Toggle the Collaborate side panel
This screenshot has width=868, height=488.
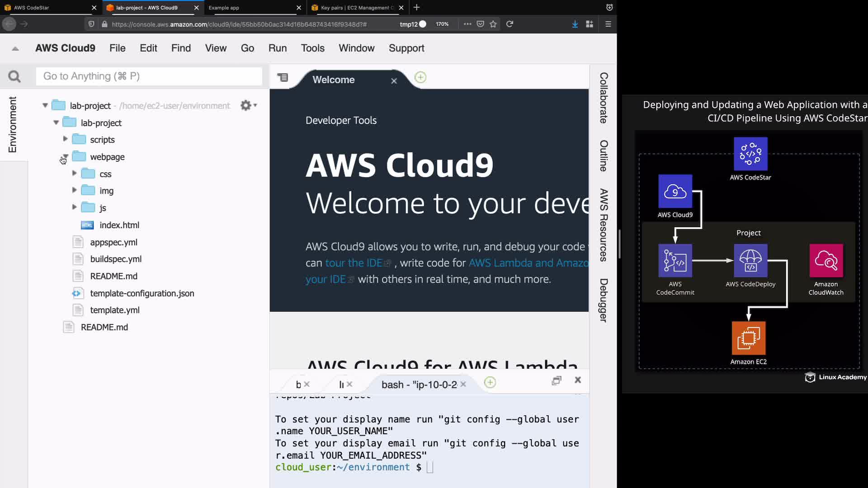[604, 98]
